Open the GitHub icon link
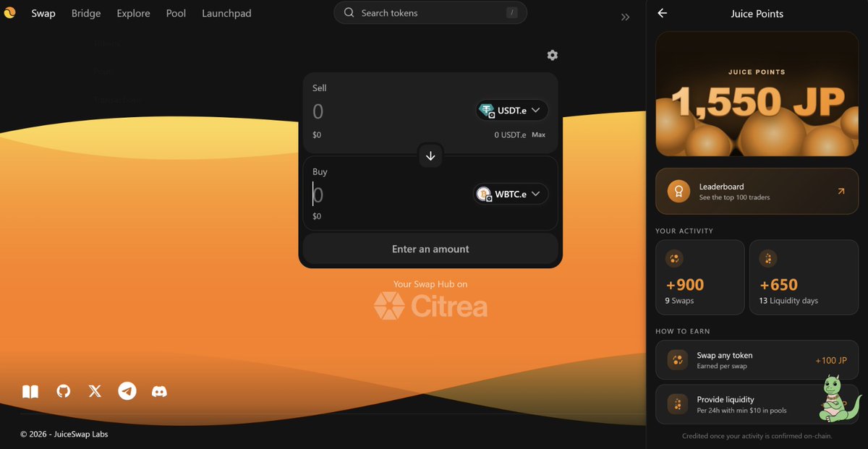Image resolution: width=868 pixels, height=449 pixels. [x=64, y=391]
